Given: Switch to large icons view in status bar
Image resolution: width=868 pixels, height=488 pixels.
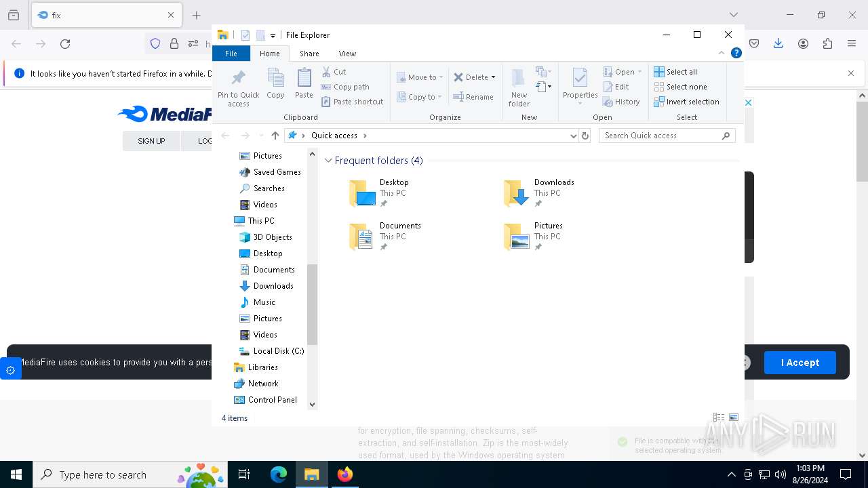Looking at the screenshot, I should click(733, 418).
